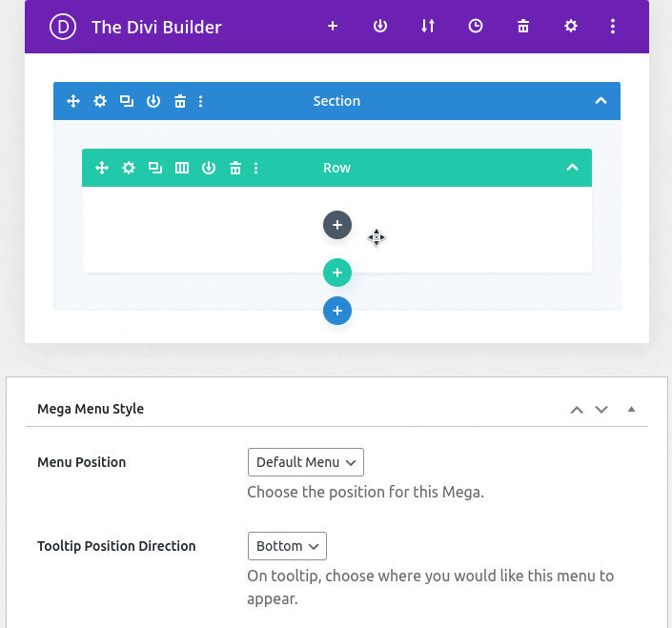Move Mega Menu Style panel down
The height and width of the screenshot is (628, 672).
pyautogui.click(x=601, y=410)
